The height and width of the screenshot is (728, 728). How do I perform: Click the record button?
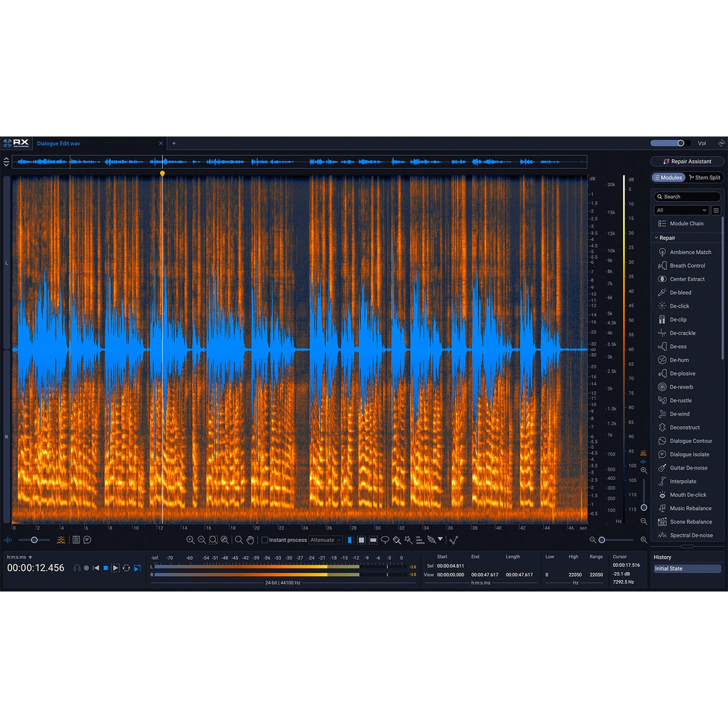coord(86,568)
